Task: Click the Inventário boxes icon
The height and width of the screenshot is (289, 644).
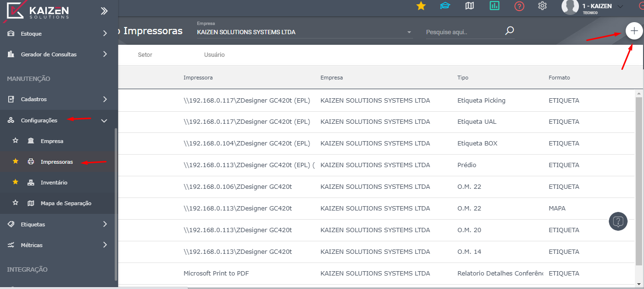Action: (31, 183)
